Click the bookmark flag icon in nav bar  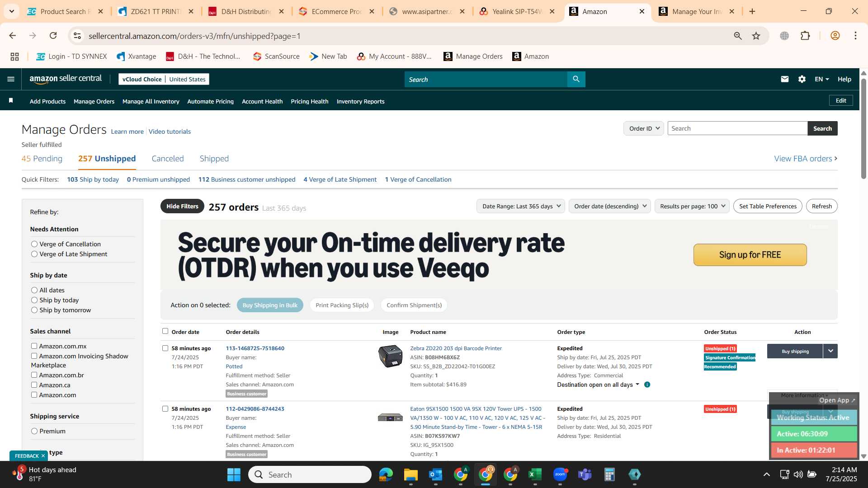click(11, 101)
